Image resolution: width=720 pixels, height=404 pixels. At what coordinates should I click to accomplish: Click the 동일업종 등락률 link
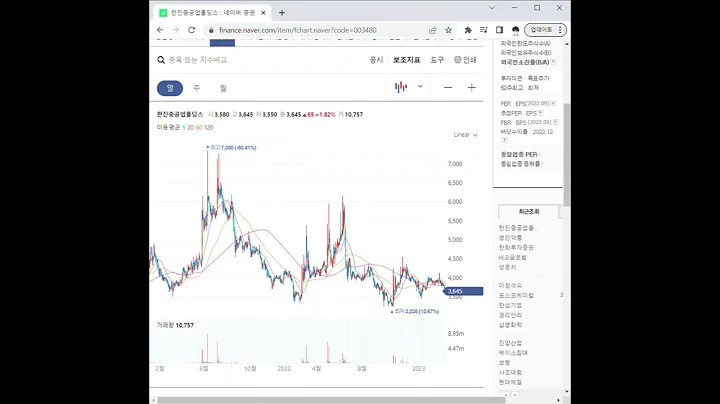tap(522, 163)
